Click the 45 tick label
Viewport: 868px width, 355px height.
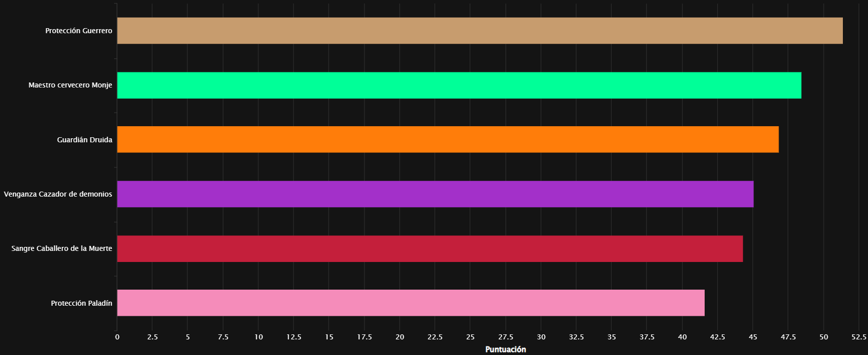pyautogui.click(x=753, y=337)
